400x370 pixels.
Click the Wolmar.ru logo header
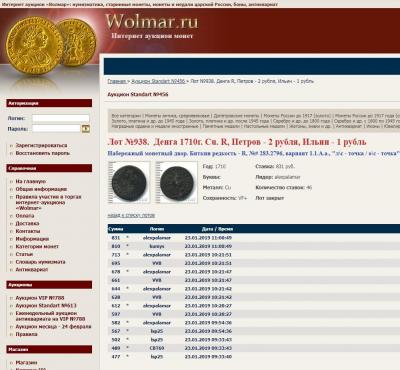152,22
